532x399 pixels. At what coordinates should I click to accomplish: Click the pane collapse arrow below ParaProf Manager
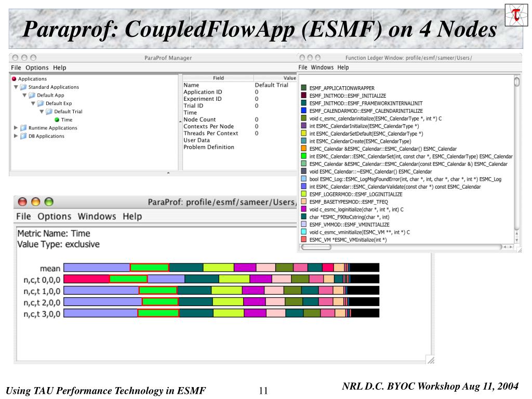[168, 173]
